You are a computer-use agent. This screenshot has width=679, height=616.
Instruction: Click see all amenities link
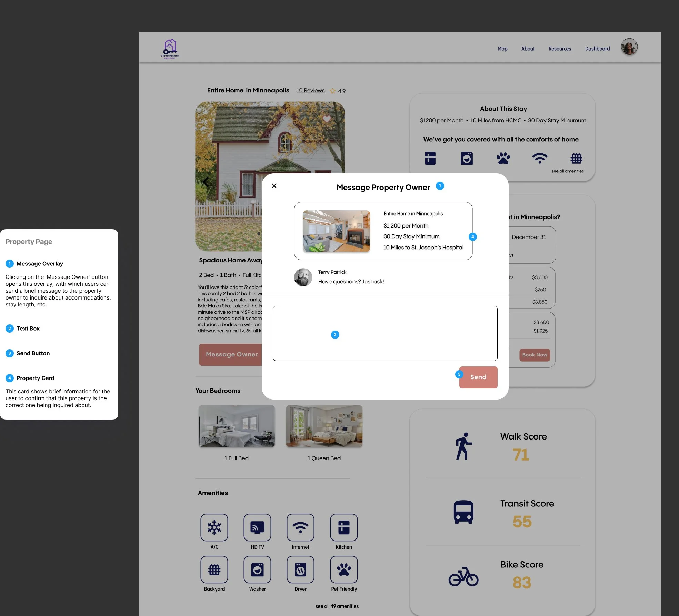567,171
